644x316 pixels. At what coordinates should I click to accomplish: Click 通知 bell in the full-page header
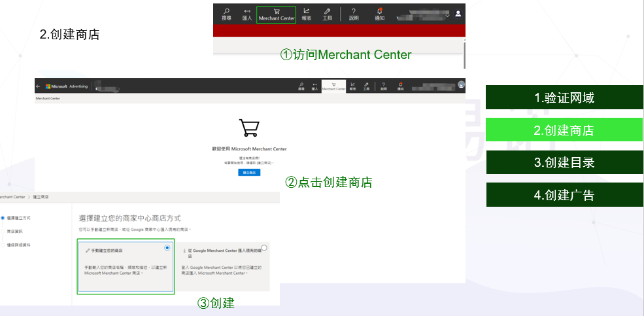(x=400, y=86)
